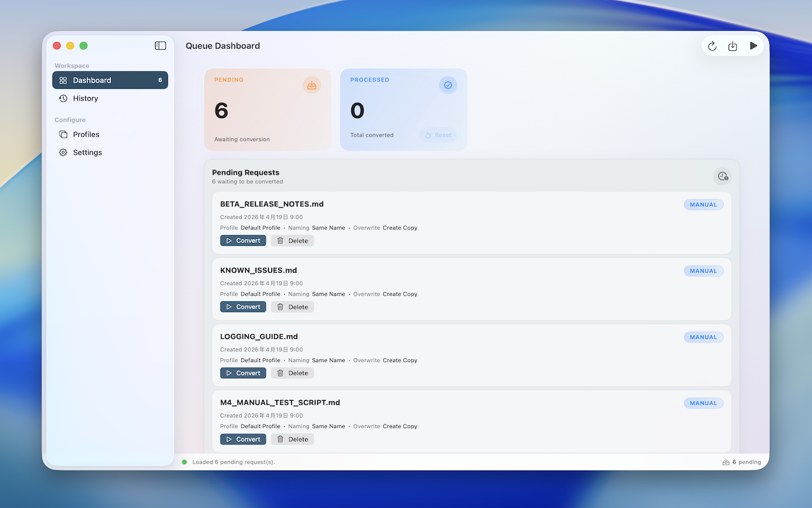The width and height of the screenshot is (812, 508).
Task: Click the 'Configure' section label
Action: [70, 120]
